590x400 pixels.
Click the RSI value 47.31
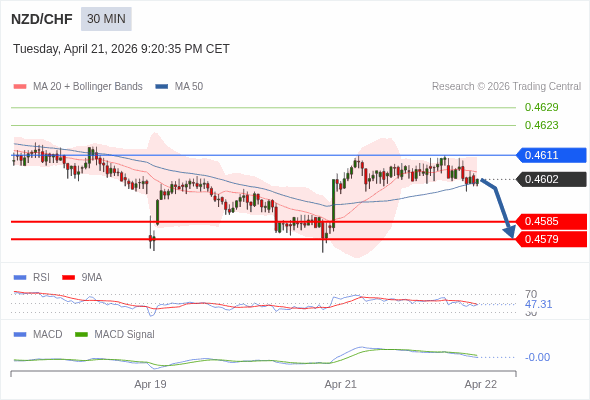(x=538, y=304)
